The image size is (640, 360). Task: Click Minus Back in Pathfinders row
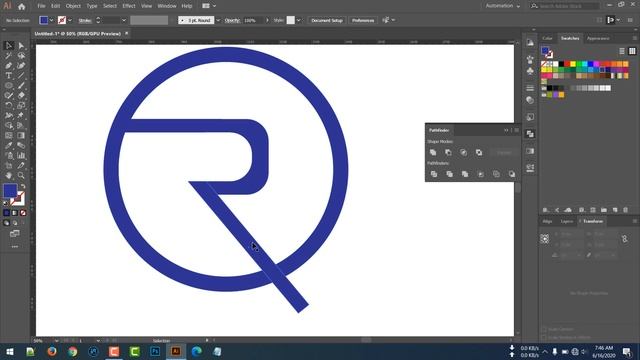click(x=512, y=174)
